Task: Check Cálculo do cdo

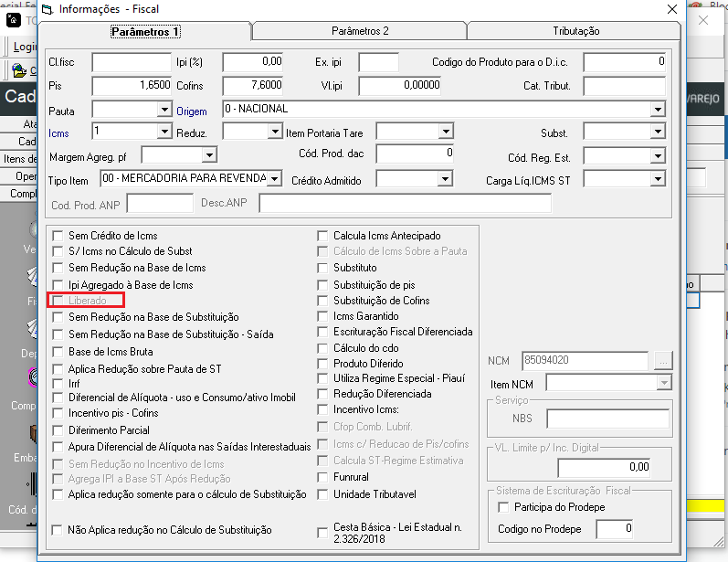Action: pos(322,348)
